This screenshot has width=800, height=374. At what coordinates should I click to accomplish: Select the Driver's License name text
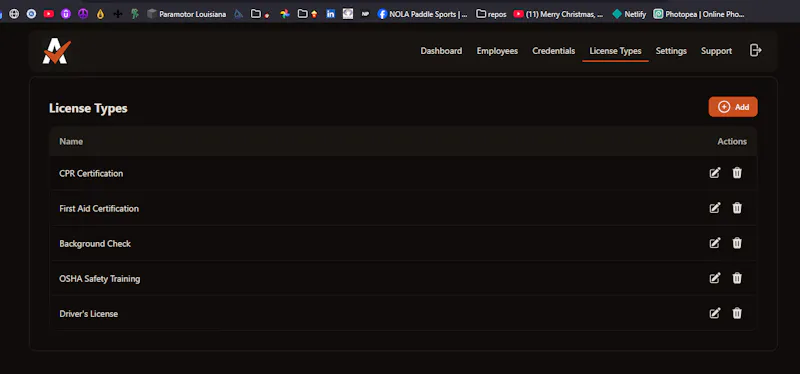click(88, 314)
